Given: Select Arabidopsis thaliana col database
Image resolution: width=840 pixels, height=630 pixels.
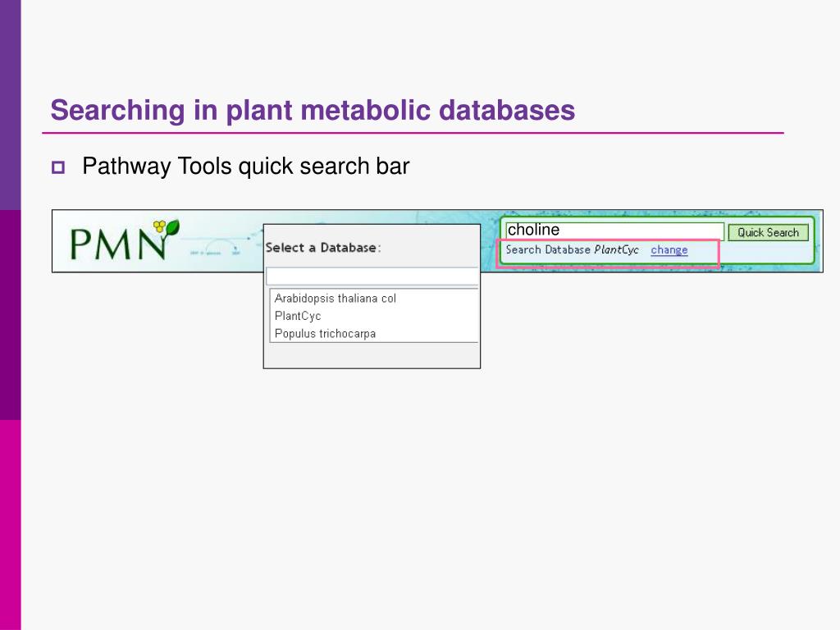Looking at the screenshot, I should click(x=336, y=299).
